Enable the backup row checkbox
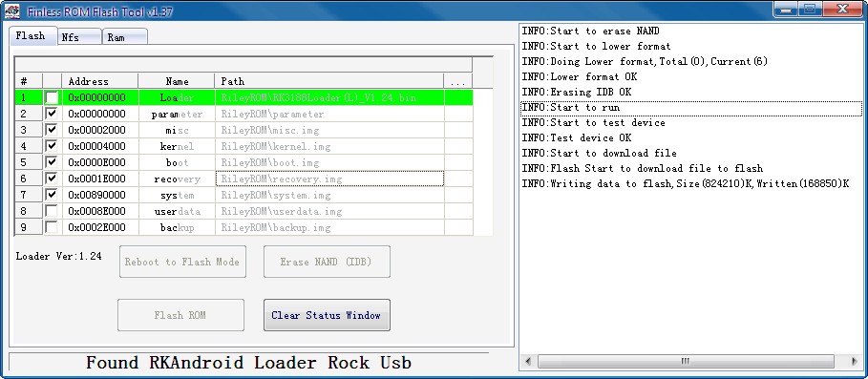 point(52,227)
